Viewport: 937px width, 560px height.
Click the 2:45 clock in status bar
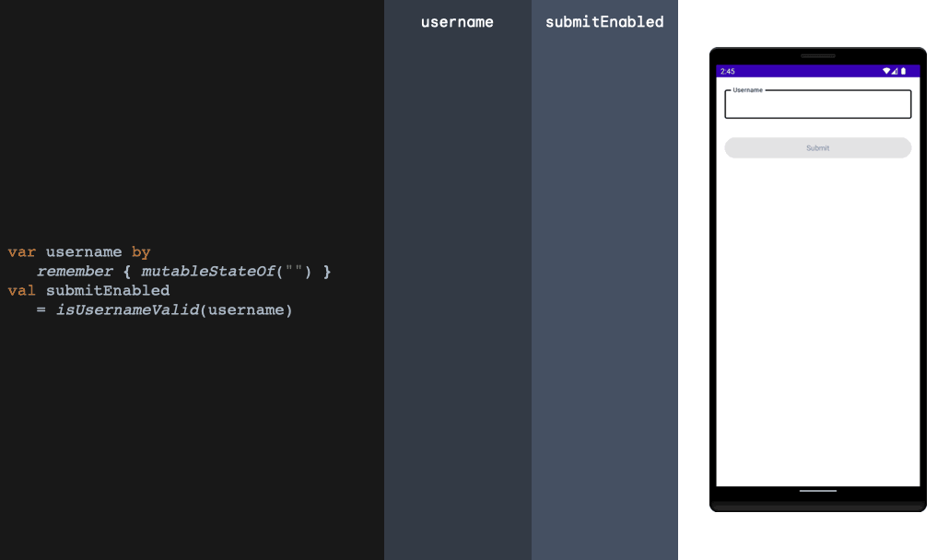(x=728, y=71)
